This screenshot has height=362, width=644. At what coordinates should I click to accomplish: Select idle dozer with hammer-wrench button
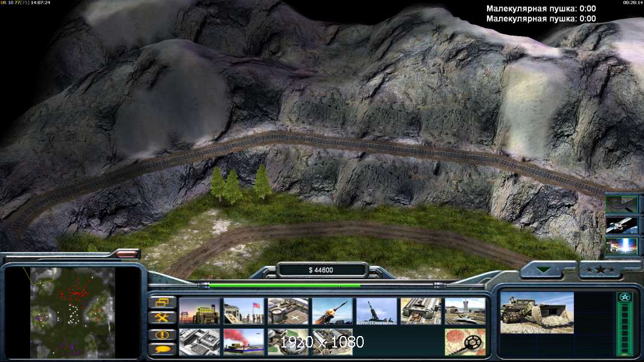click(x=163, y=317)
